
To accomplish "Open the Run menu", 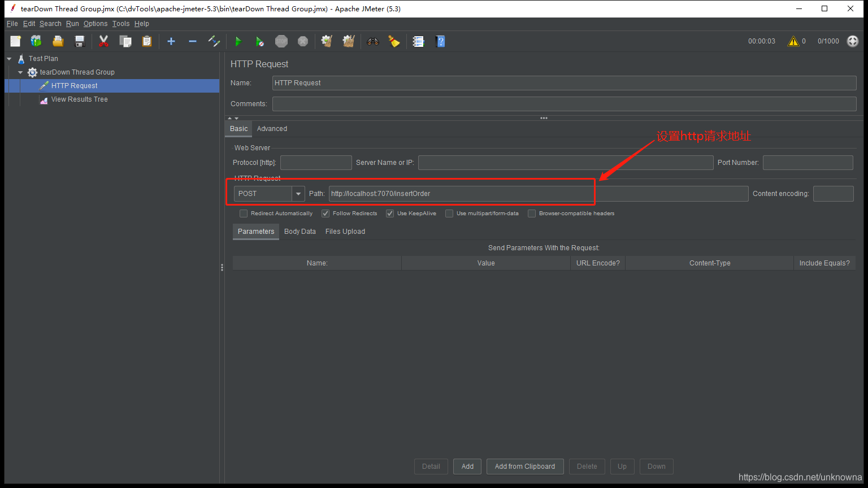I will point(72,24).
